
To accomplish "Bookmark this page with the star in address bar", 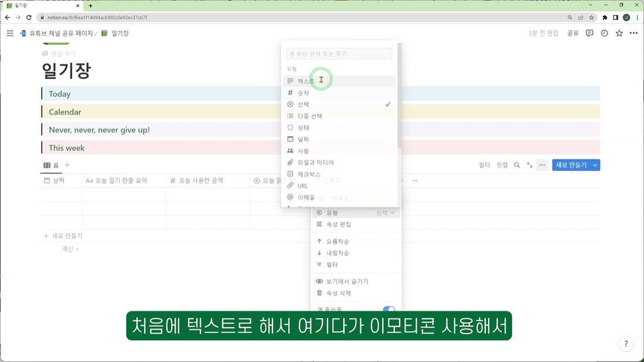I will tap(591, 18).
